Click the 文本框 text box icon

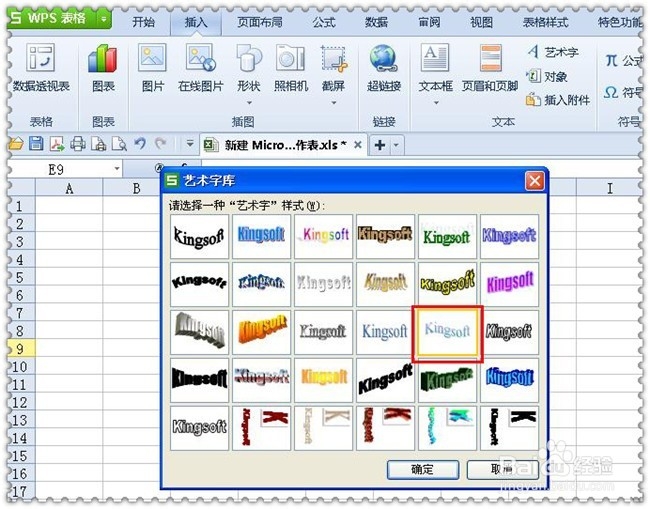(x=434, y=58)
